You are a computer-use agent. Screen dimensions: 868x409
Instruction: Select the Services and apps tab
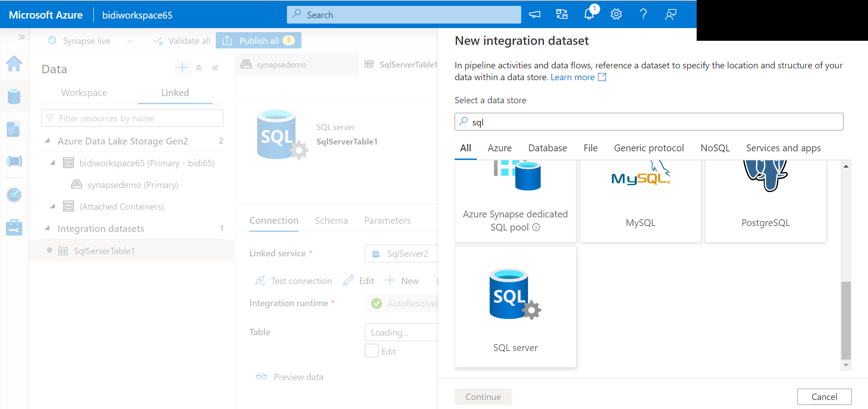pos(783,148)
